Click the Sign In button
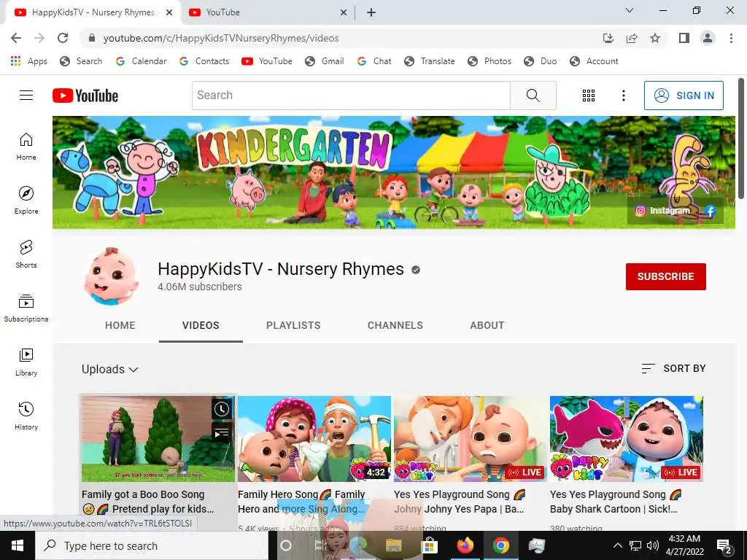The height and width of the screenshot is (560, 747). pos(684,96)
